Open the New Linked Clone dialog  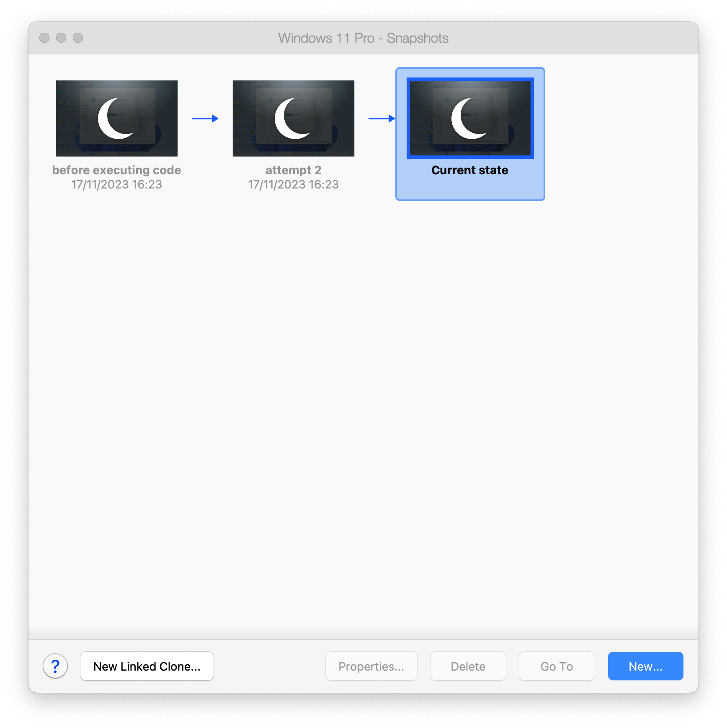147,666
